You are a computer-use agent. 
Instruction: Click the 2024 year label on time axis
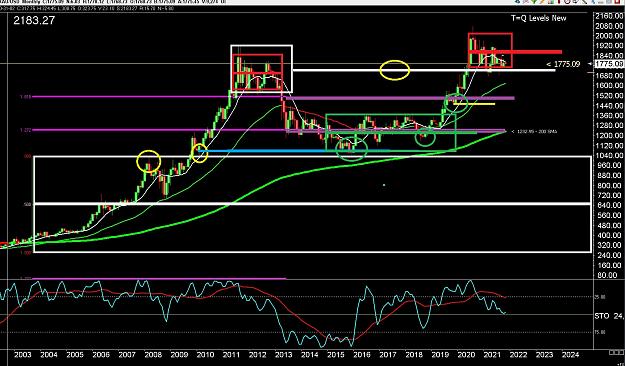(570, 354)
